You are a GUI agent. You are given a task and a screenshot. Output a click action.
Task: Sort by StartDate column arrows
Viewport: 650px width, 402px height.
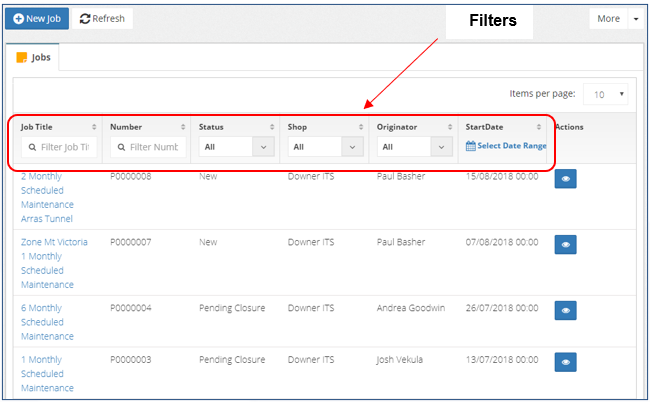(x=538, y=127)
